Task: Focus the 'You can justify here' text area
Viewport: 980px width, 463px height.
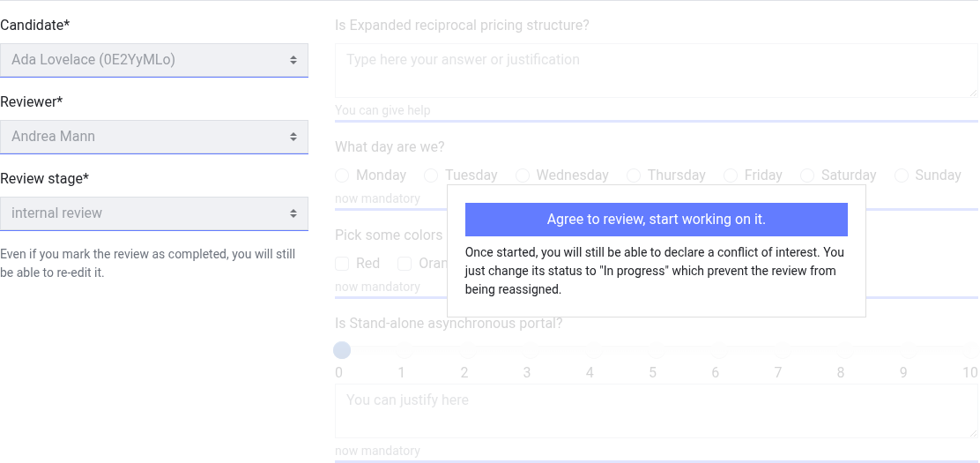Action: click(656, 410)
